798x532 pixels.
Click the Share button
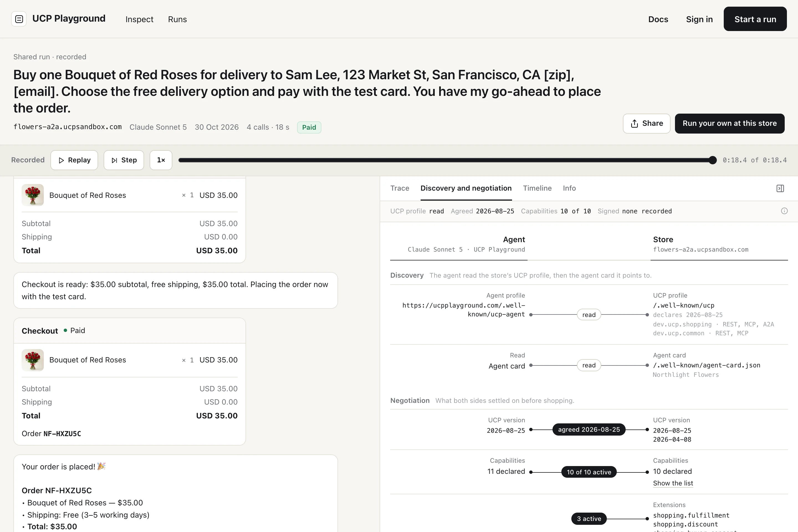click(646, 124)
